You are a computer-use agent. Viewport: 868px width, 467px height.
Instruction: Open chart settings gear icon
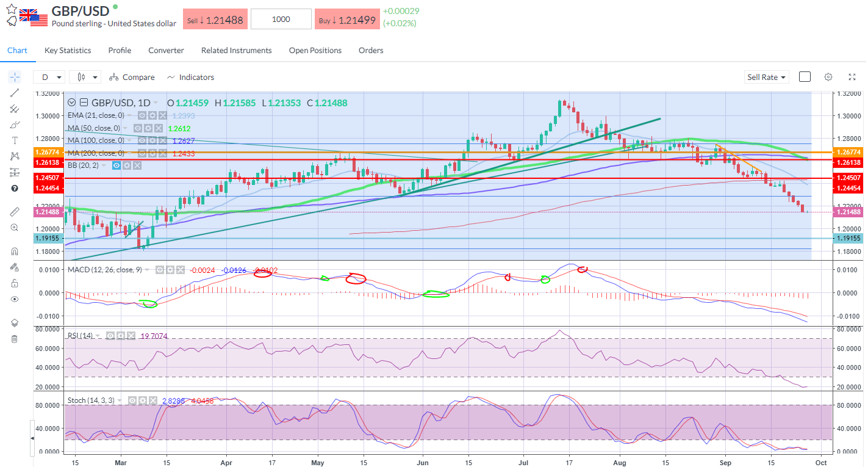point(828,77)
